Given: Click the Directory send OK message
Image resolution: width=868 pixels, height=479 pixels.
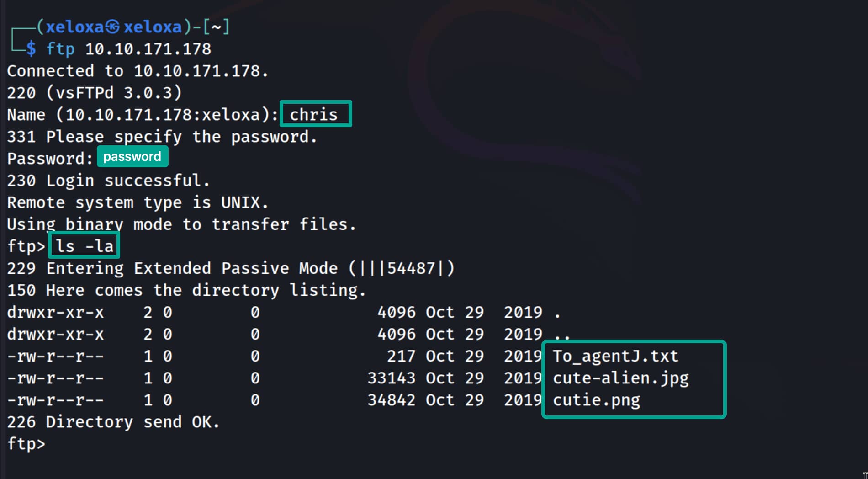Looking at the screenshot, I should 132,422.
